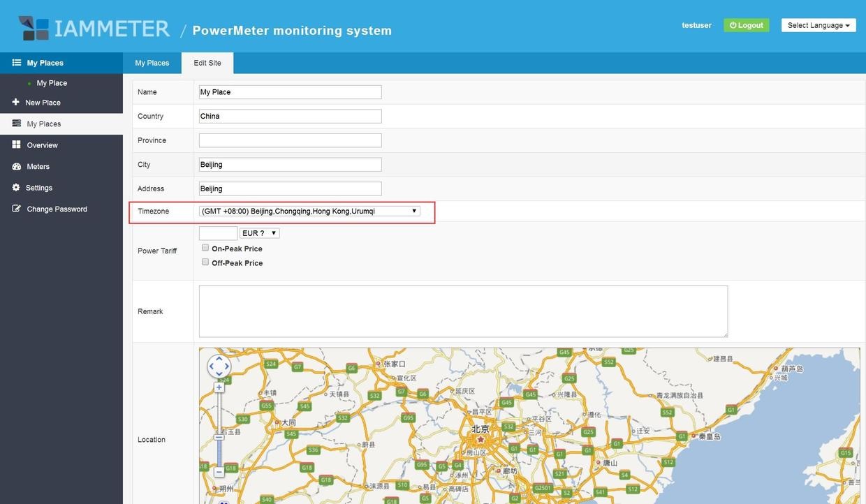Open the Timezone dropdown
This screenshot has height=504, width=866.
pyautogui.click(x=309, y=211)
